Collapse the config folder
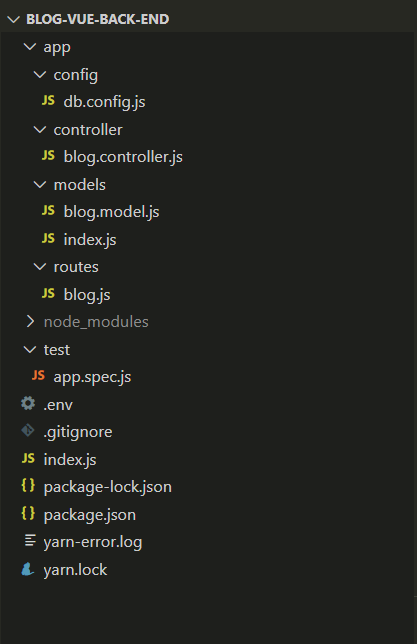Image resolution: width=417 pixels, height=644 pixels. pos(40,74)
